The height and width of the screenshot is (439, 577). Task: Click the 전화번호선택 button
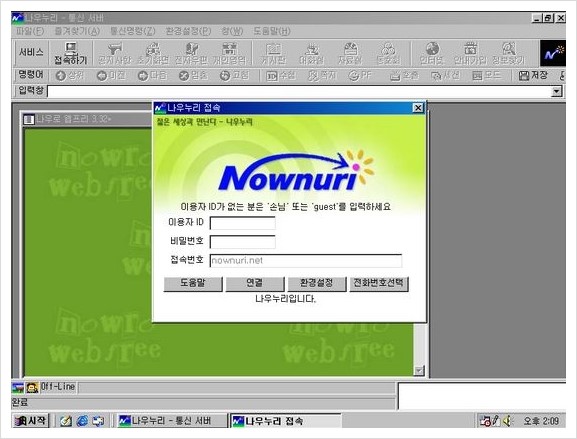pos(379,284)
